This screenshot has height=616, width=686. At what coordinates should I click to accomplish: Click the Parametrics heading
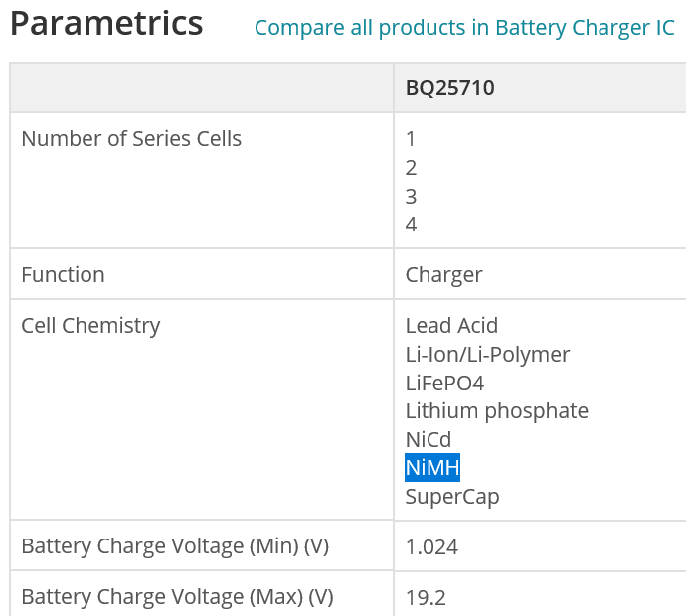106,24
